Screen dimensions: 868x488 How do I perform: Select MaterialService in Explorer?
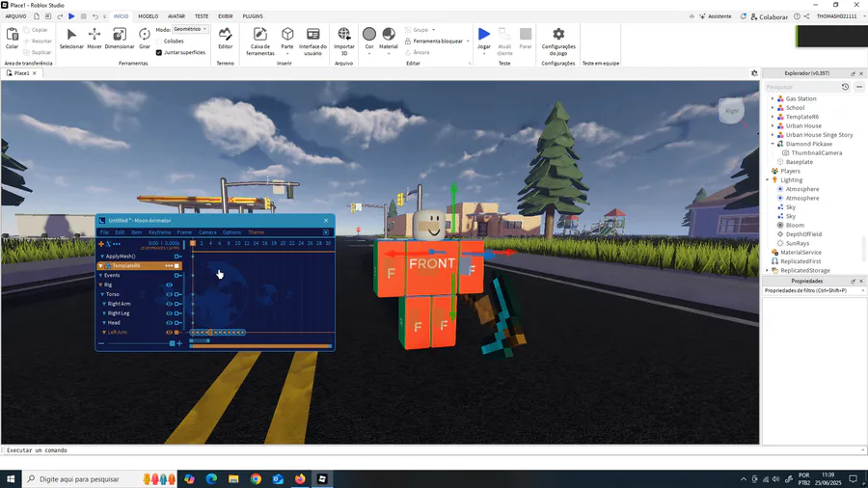(800, 253)
